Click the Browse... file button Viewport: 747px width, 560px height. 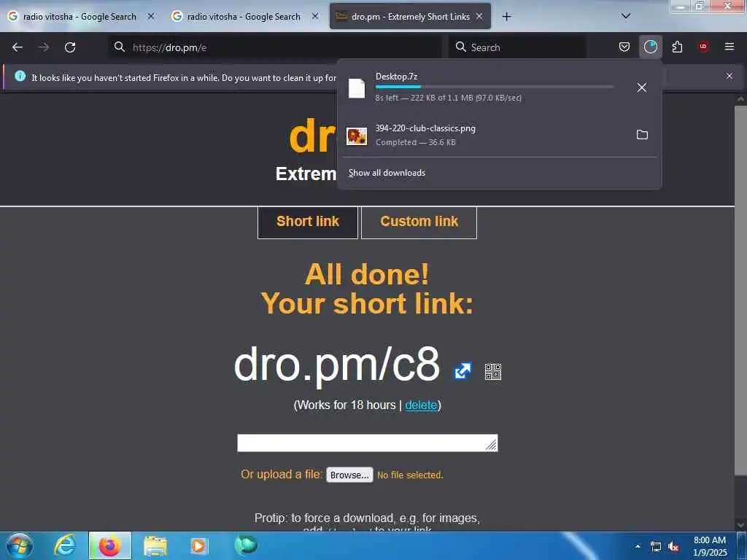[349, 475]
